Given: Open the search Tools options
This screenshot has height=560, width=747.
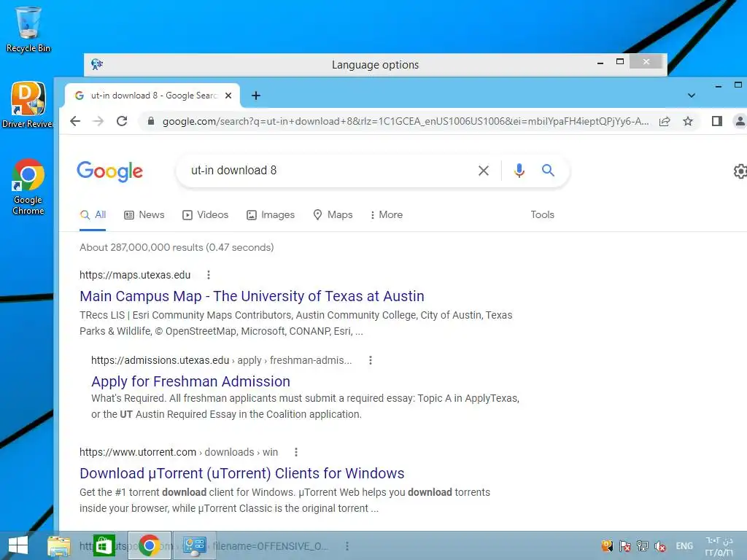Looking at the screenshot, I should 542,215.
